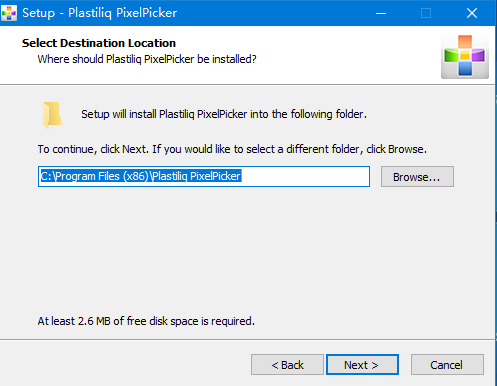Viewport: 497px width, 386px height.
Task: Click the purple square of the PixelPicker logo
Action: click(x=478, y=55)
